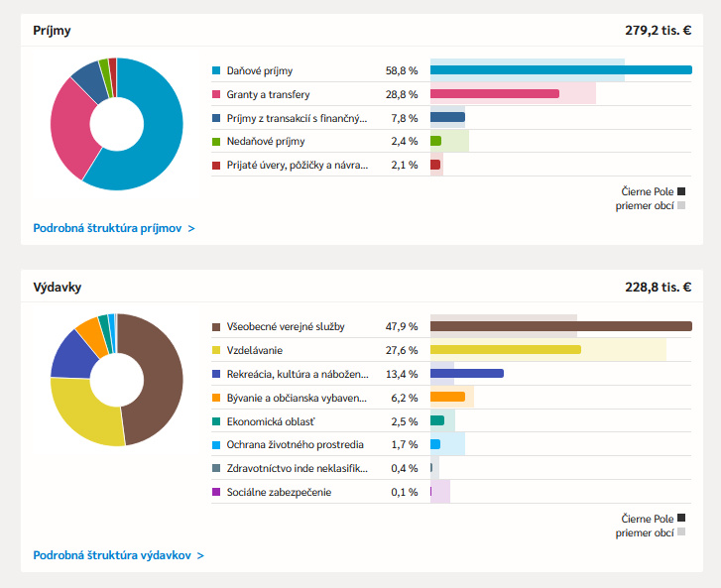
Task: Select the Granty a transfery pink bar
Action: pyautogui.click(x=494, y=94)
